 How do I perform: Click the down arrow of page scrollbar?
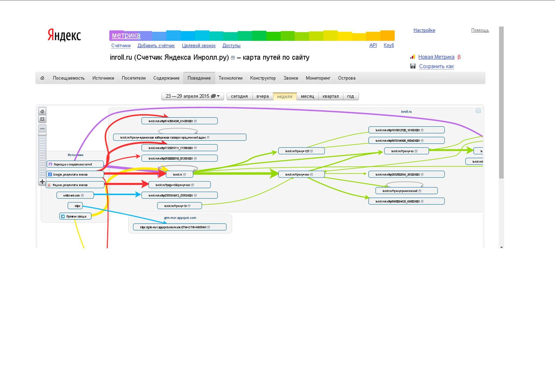coord(502,247)
